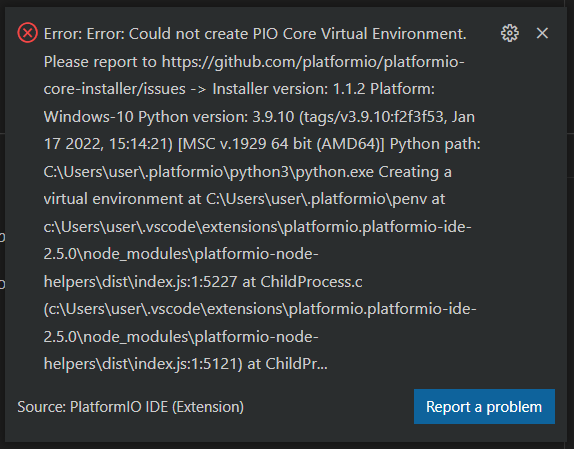
Task: Click the '[MSC v.1929 64 bit (AMD64)]' text
Action: click(x=281, y=144)
